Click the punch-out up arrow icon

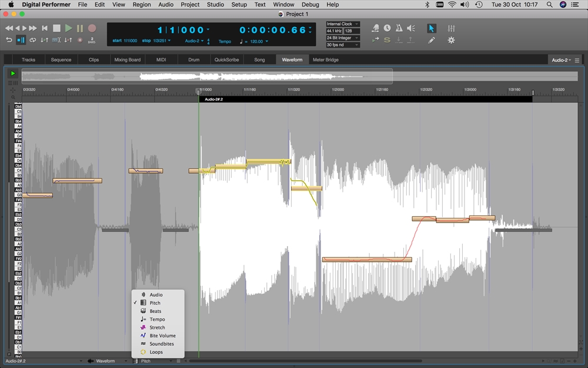coord(410,40)
